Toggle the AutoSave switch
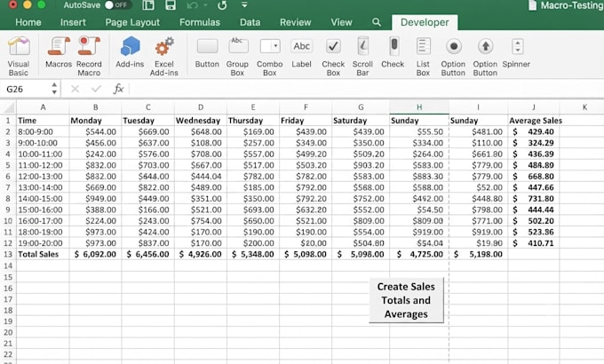 (117, 5)
